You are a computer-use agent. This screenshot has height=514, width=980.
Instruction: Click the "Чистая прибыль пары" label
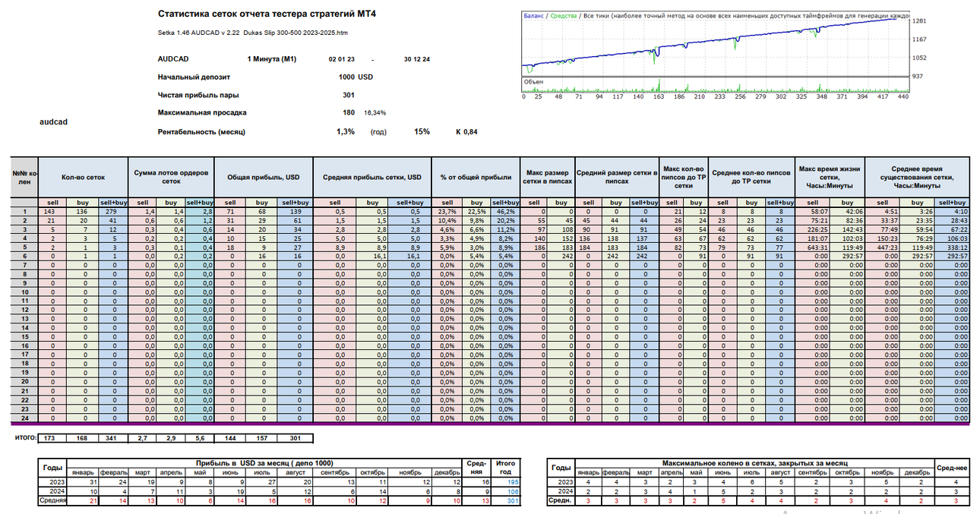pos(198,95)
